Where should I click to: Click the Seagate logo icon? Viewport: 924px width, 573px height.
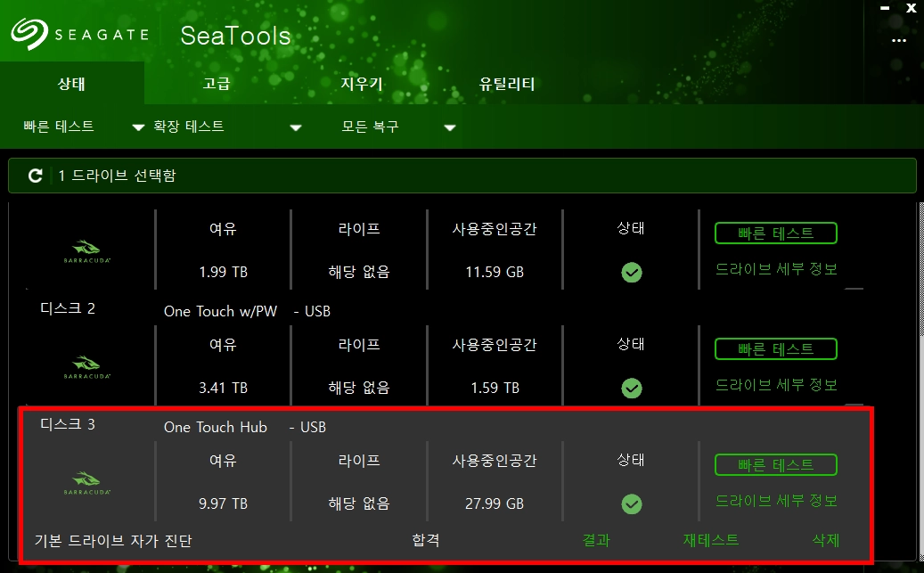pos(29,34)
